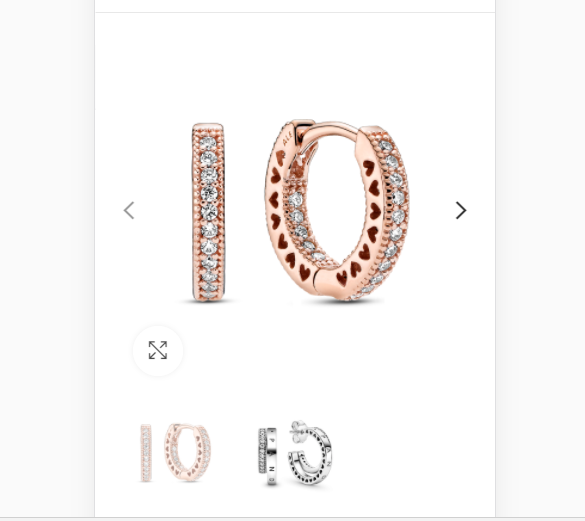This screenshot has height=521, width=585.
Task: Click the angled hoop earring in main image
Action: tap(337, 210)
